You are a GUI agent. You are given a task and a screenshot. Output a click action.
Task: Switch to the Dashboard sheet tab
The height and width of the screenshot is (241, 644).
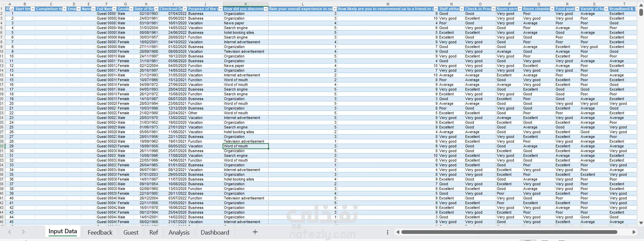[215, 232]
